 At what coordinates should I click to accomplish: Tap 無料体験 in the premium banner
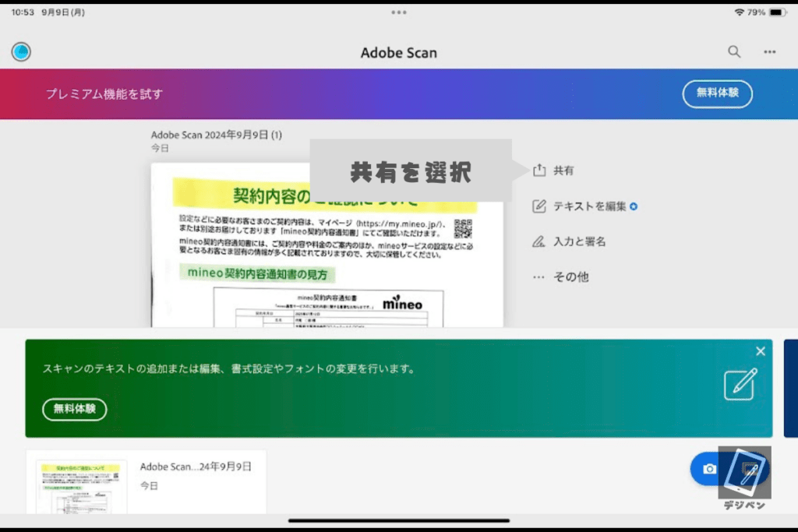coord(717,93)
